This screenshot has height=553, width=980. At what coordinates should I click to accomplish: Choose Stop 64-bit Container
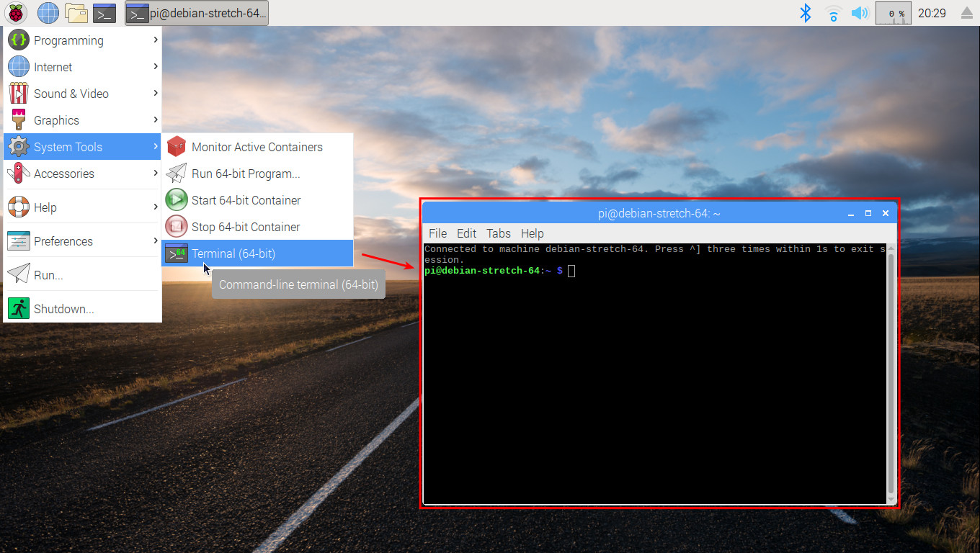(x=257, y=227)
